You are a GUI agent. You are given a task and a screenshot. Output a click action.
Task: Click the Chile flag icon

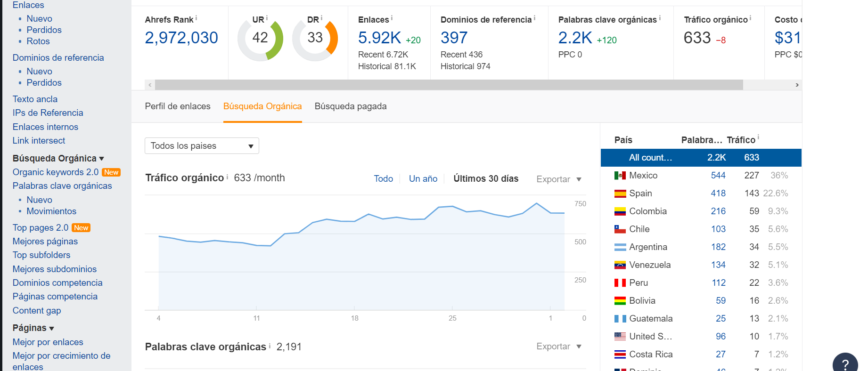tap(620, 229)
